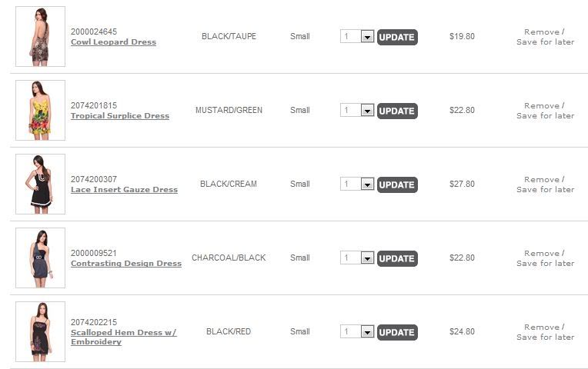The image size is (588, 369).
Task: Open the Contrasting Design Dress product link
Action: point(125,264)
